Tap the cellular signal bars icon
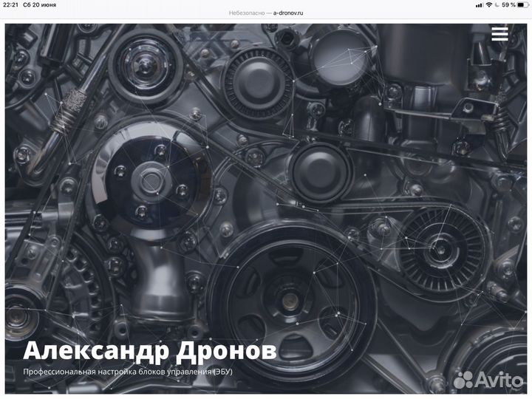 tap(480, 5)
